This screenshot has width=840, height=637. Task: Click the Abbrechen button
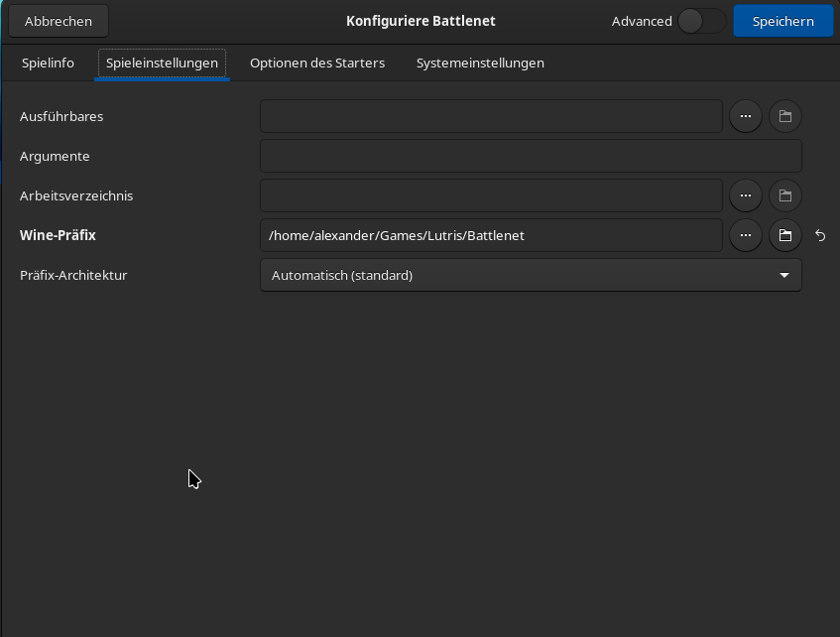click(59, 22)
